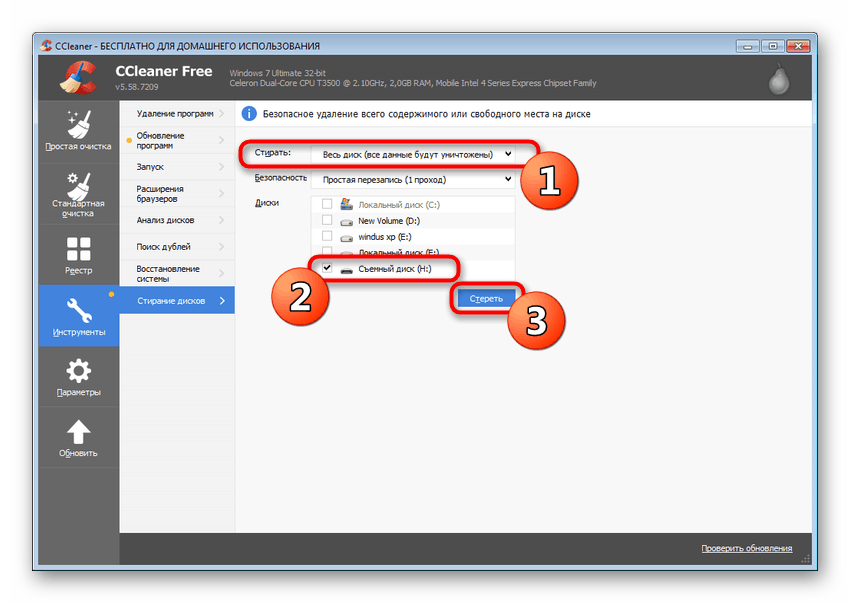Image resolution: width=850 pixels, height=603 pixels.
Task: Click the Съемный диск (H:) label
Action: (395, 269)
